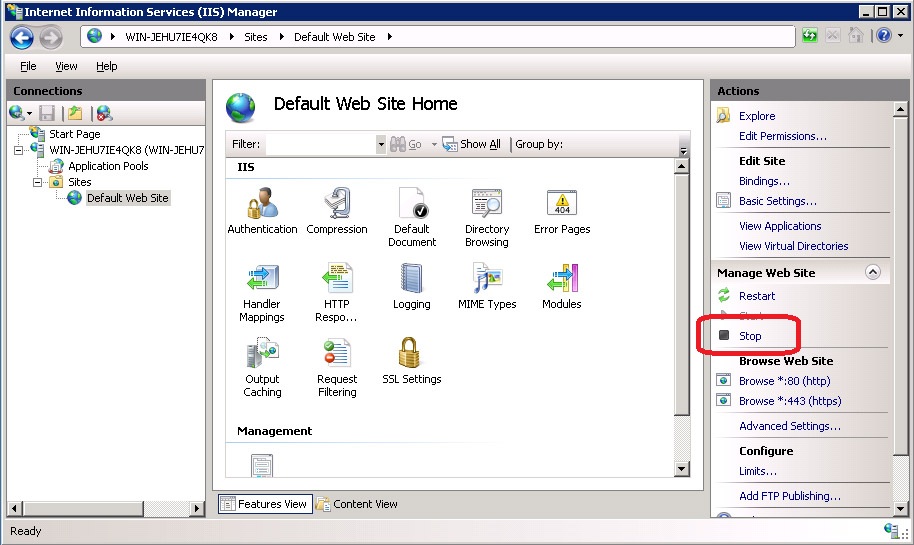Click Show All in the filter bar

[x=472, y=144]
